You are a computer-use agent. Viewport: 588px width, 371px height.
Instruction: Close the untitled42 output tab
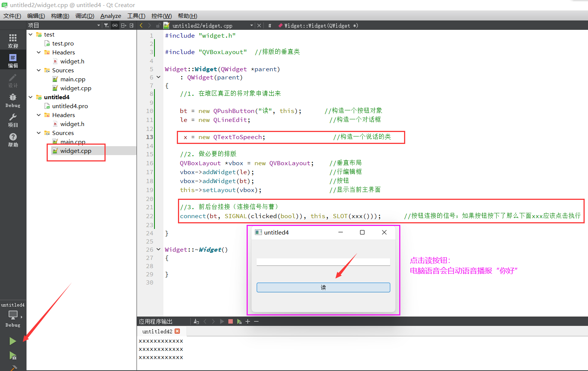(x=177, y=331)
